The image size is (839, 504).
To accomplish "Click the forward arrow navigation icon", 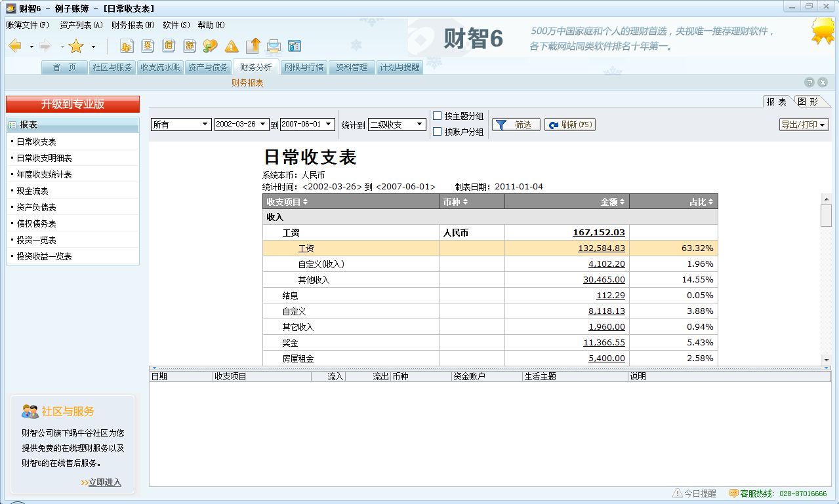I will (x=45, y=46).
